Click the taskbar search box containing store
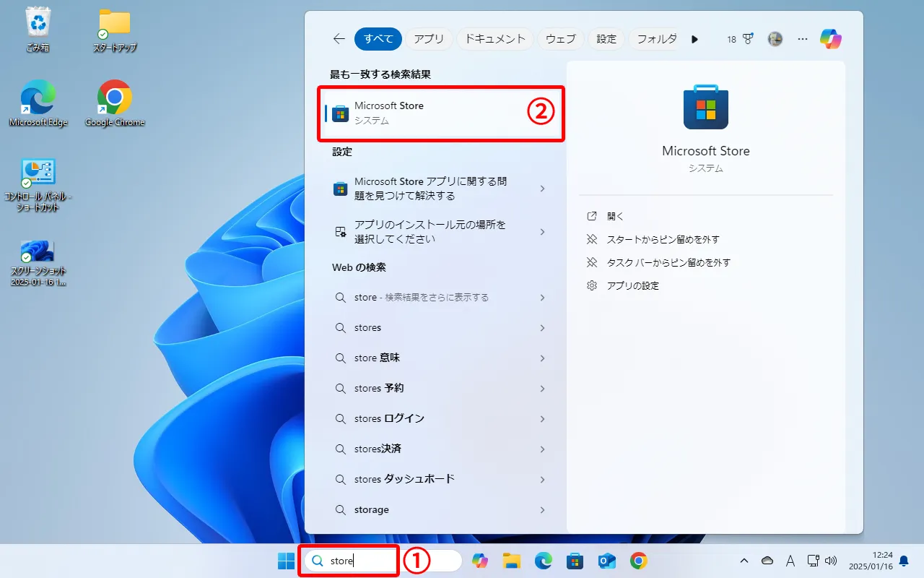Image resolution: width=924 pixels, height=578 pixels. [x=383, y=561]
